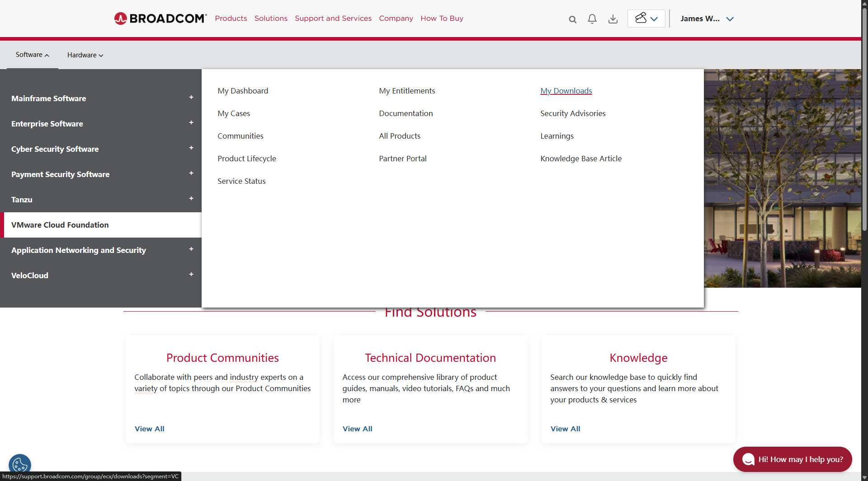This screenshot has height=481, width=868.
Task: Open Support and Services menu
Action: pos(333,19)
